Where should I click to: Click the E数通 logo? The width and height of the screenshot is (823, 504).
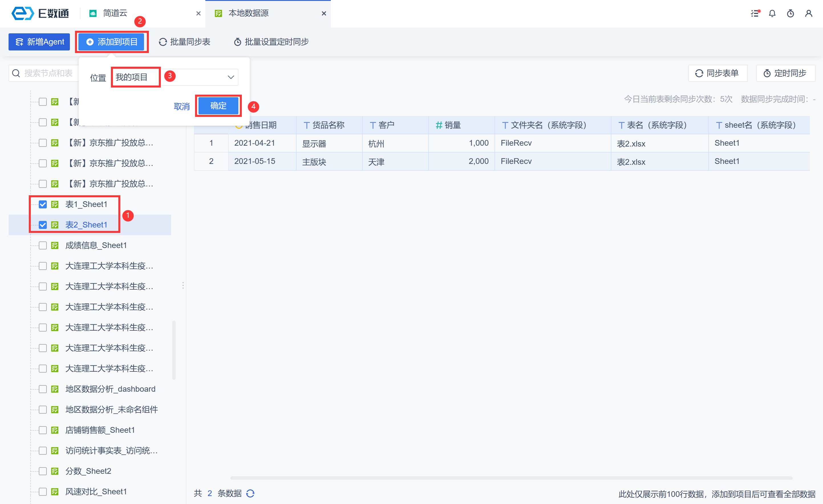point(40,13)
